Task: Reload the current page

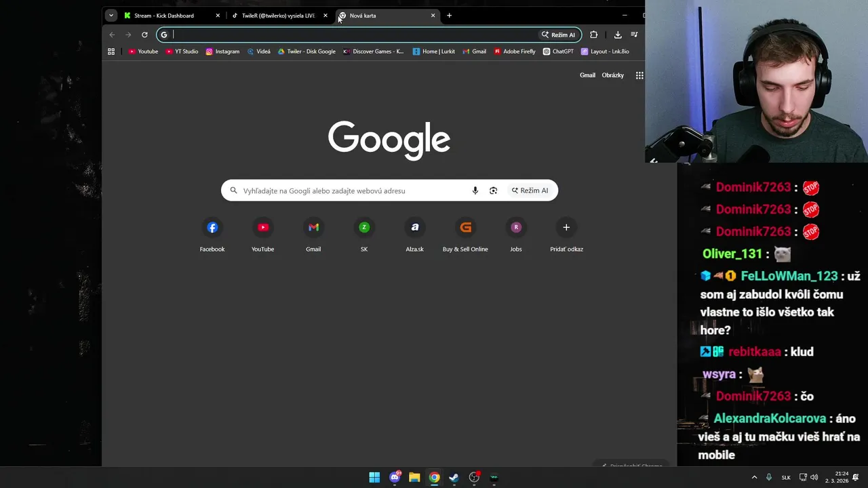Action: 144,35
